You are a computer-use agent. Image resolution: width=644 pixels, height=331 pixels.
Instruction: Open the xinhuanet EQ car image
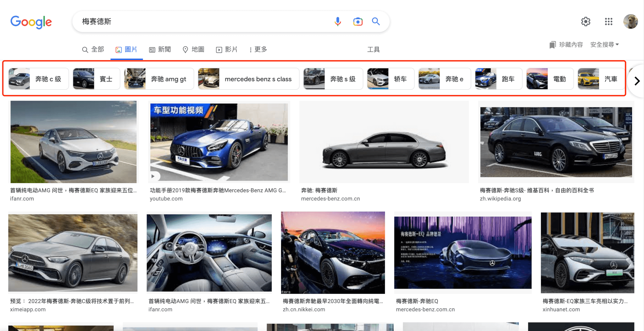587,252
